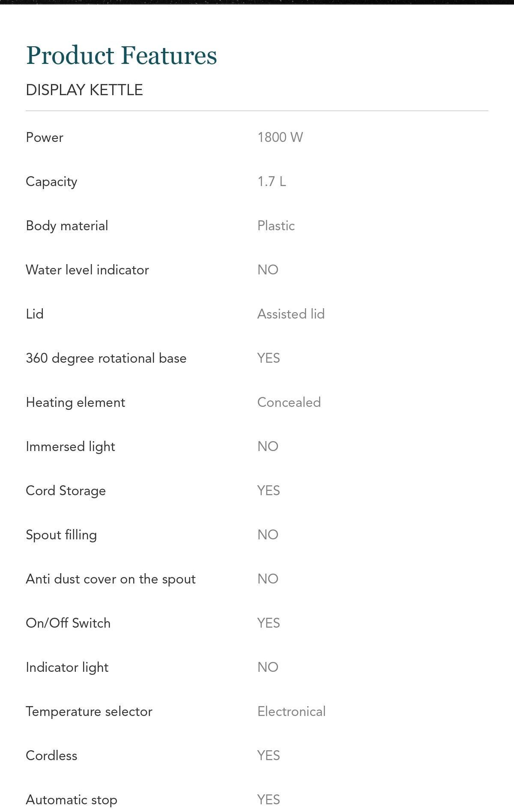Click Anti dust cover on the spout
Image resolution: width=514 pixels, height=812 pixels.
pos(111,579)
